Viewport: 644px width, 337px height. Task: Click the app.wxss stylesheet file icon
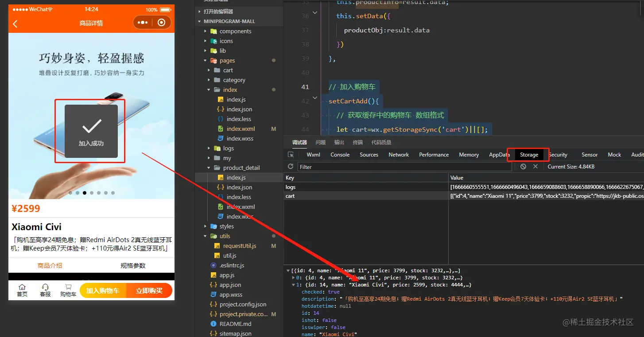pyautogui.click(x=213, y=294)
